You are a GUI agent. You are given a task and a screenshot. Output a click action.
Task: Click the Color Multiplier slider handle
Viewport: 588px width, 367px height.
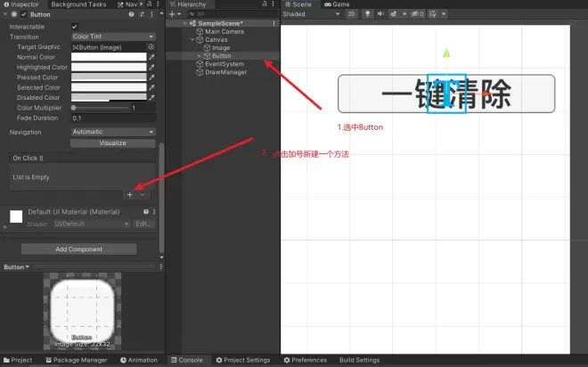click(73, 108)
